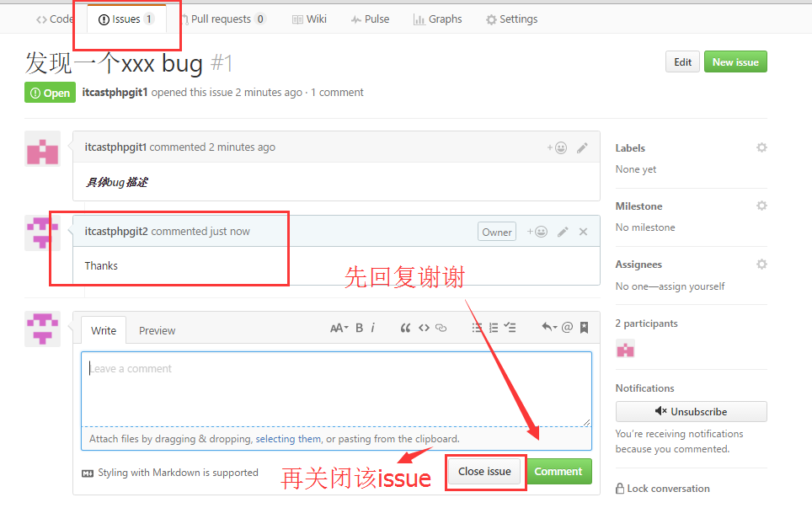
Task: Click the itcastphpgit1 author link in issue header
Action: coord(115,92)
